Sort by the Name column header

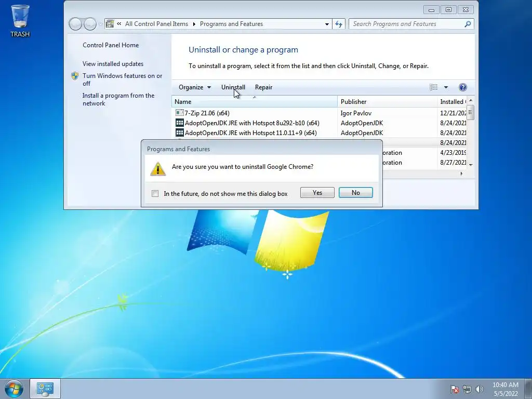pos(255,101)
